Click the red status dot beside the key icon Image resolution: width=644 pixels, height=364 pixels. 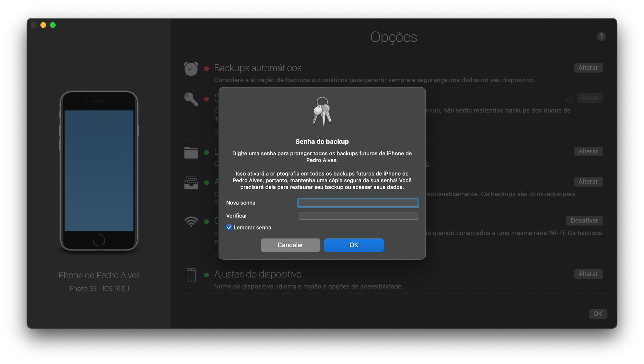tap(207, 99)
